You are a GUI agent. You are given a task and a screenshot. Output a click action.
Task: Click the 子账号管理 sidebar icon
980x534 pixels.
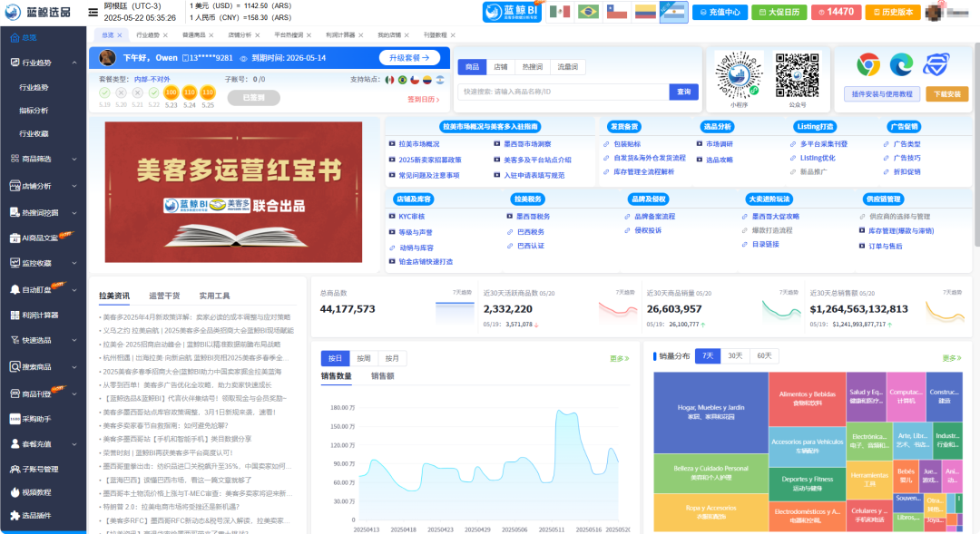click(15, 469)
